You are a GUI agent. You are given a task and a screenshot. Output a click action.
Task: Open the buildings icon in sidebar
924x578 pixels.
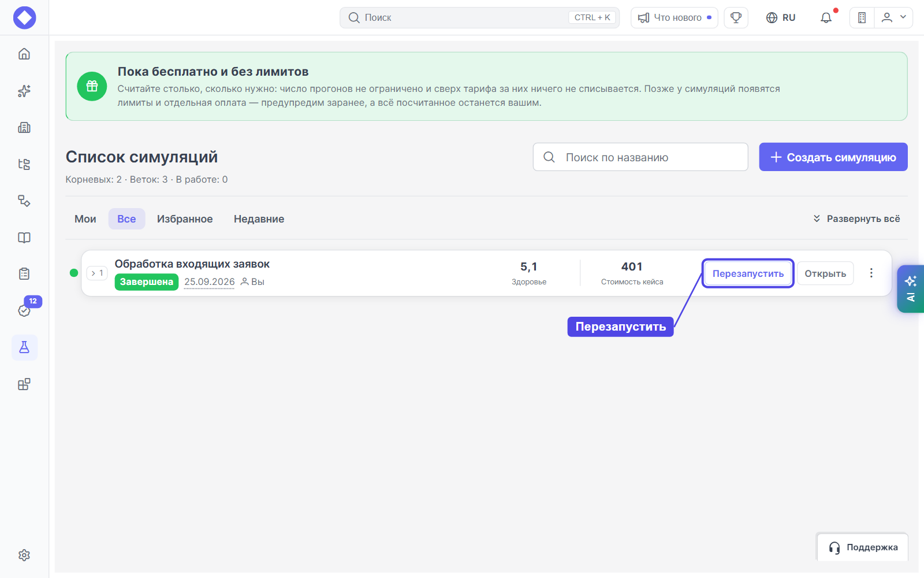pos(24,127)
